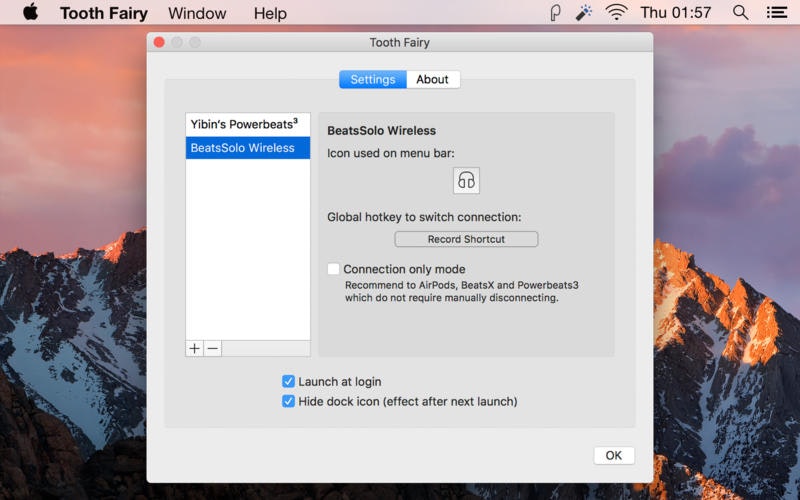This screenshot has height=500, width=800.
Task: Open Notification Center list icon
Action: coord(777,13)
